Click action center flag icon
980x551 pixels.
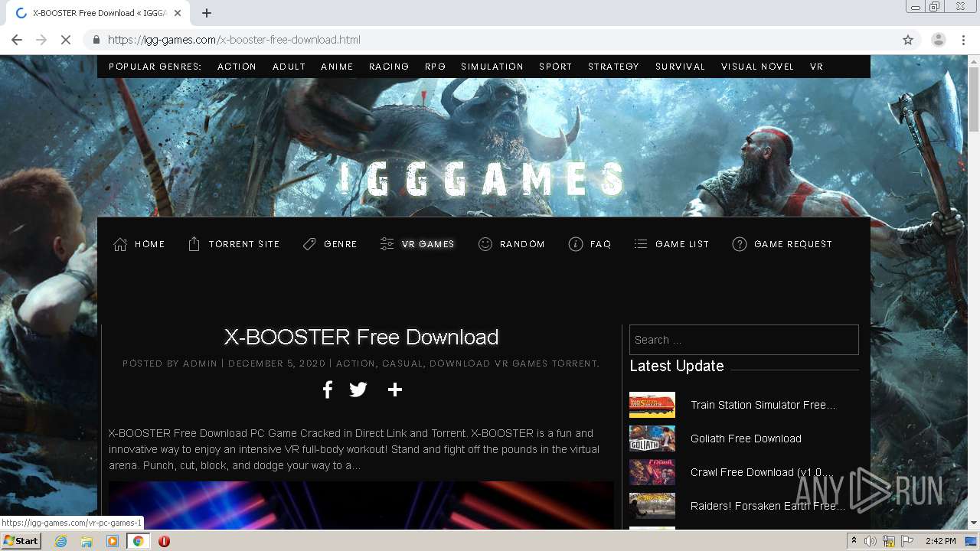[906, 541]
